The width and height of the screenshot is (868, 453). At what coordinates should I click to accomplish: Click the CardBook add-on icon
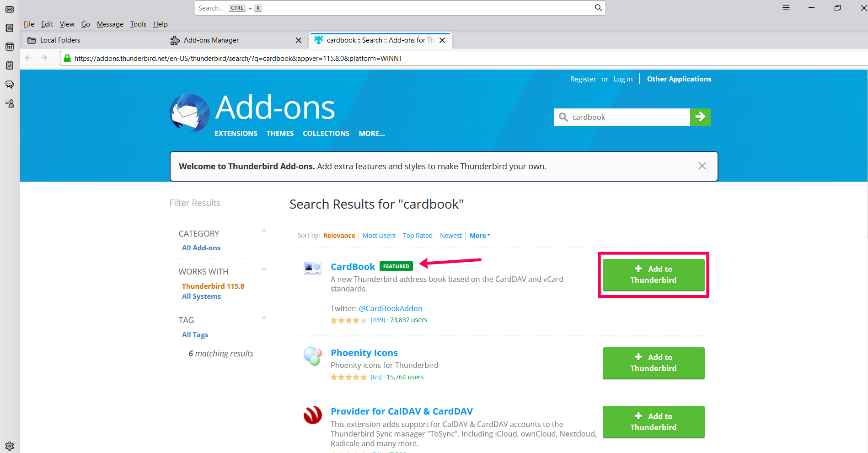(x=312, y=268)
